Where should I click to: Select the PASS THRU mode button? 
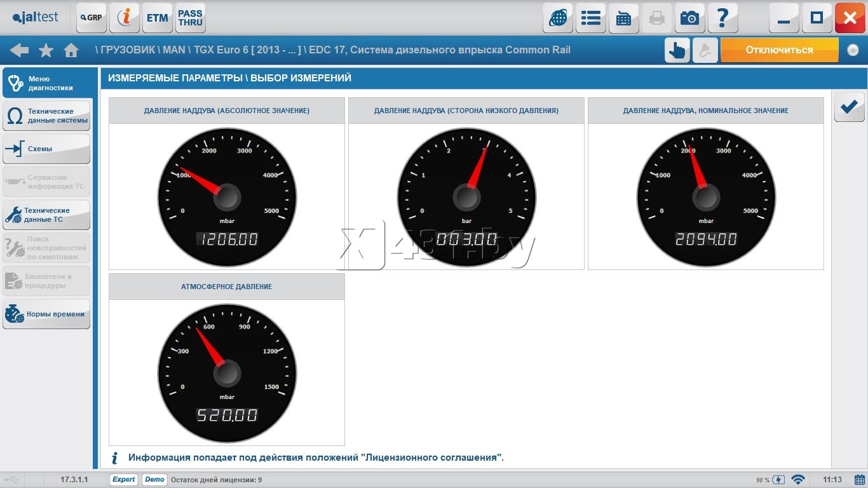click(x=191, y=18)
